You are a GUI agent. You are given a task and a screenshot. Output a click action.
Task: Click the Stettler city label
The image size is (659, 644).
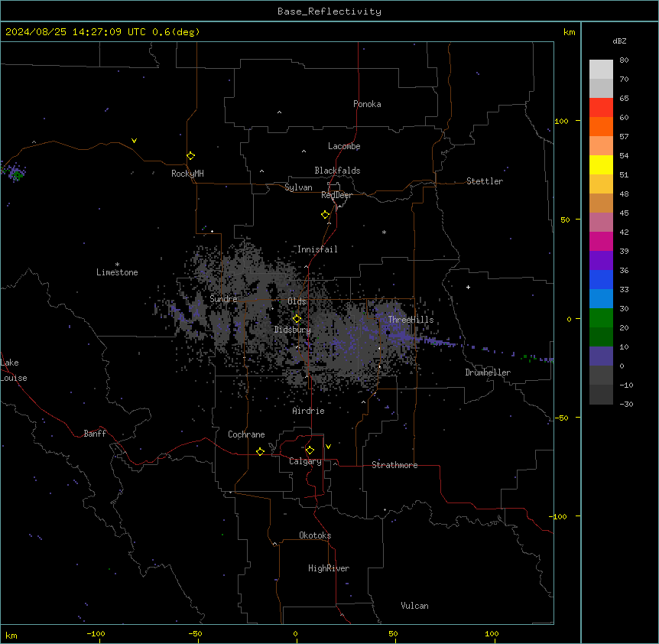(x=484, y=181)
